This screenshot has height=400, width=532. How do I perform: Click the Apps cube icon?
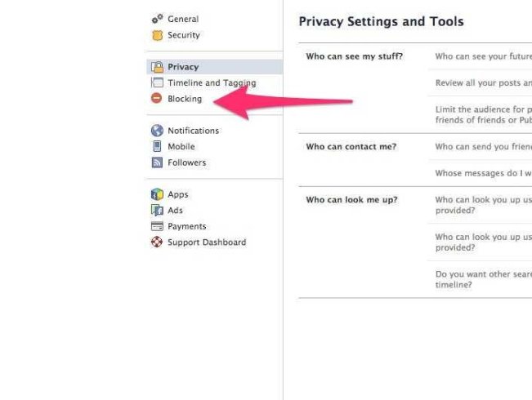point(157,194)
